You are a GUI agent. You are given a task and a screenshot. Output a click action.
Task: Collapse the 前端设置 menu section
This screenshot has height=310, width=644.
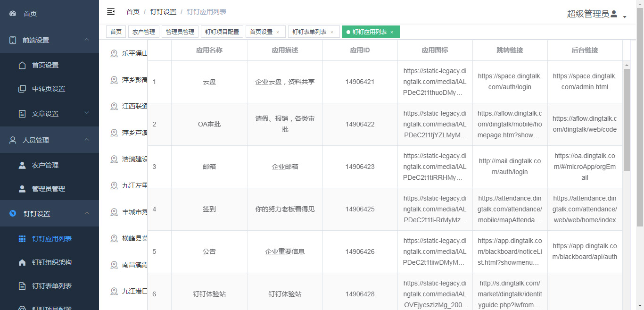click(x=87, y=40)
